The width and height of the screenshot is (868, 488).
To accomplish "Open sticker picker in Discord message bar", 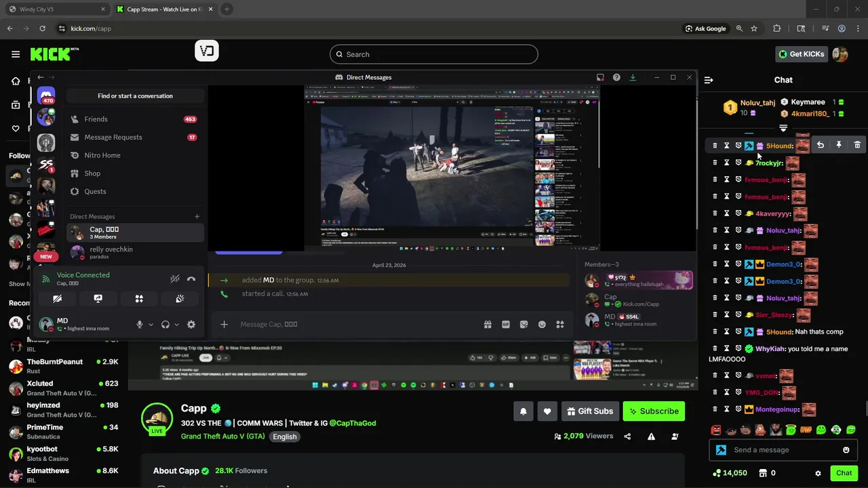I will point(524,325).
